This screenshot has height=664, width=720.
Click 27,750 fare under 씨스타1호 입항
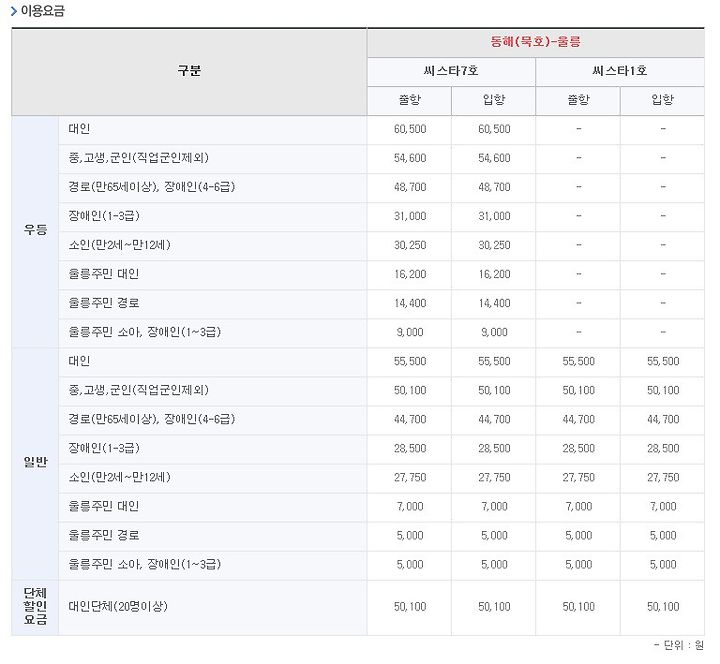pos(663,478)
